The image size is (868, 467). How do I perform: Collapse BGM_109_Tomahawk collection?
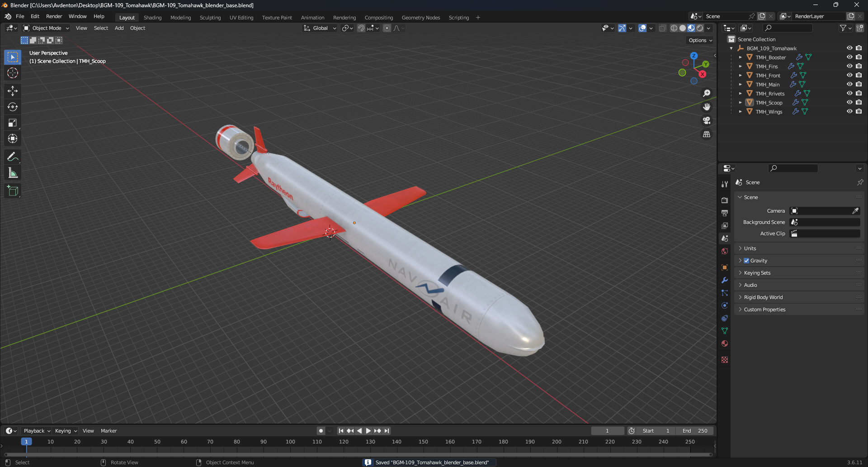731,48
